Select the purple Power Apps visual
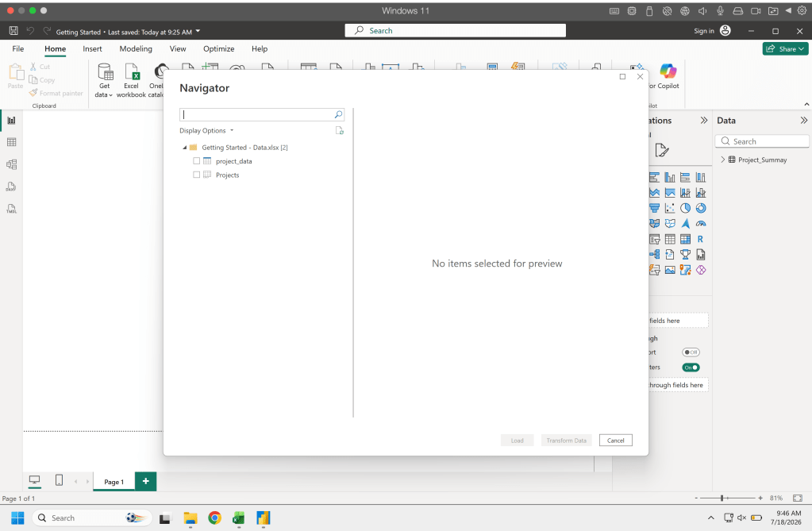This screenshot has height=531, width=812. (x=701, y=270)
